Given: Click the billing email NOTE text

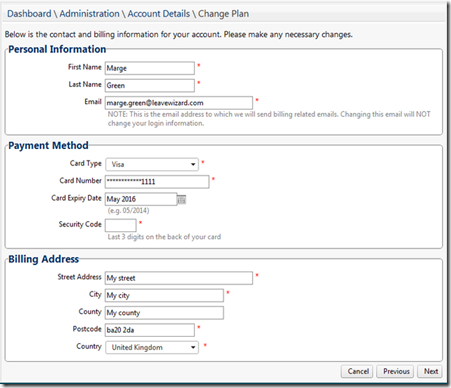Looking at the screenshot, I should click(269, 119).
